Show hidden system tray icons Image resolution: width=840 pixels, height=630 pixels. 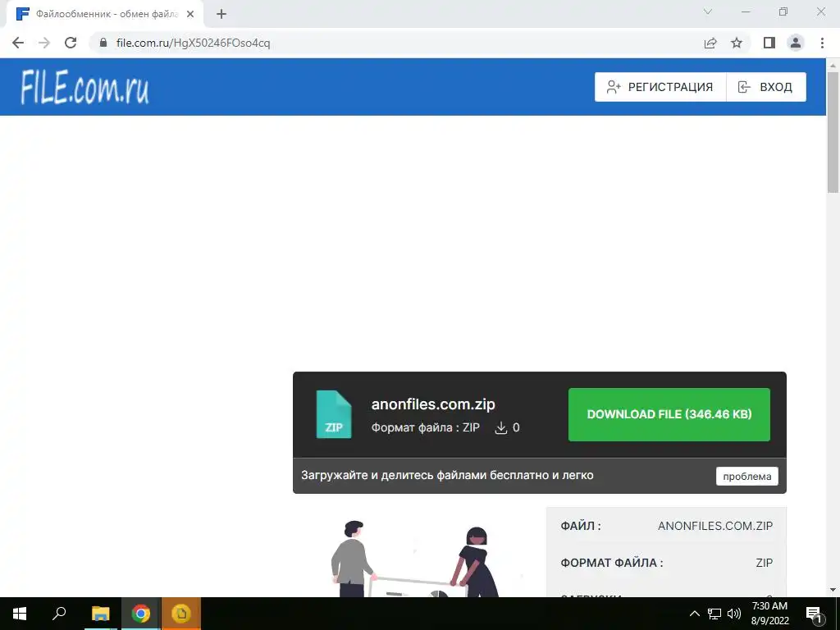tap(694, 614)
